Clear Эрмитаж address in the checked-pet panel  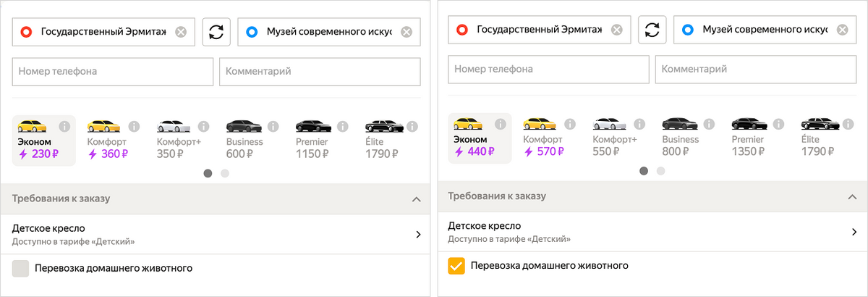point(616,30)
